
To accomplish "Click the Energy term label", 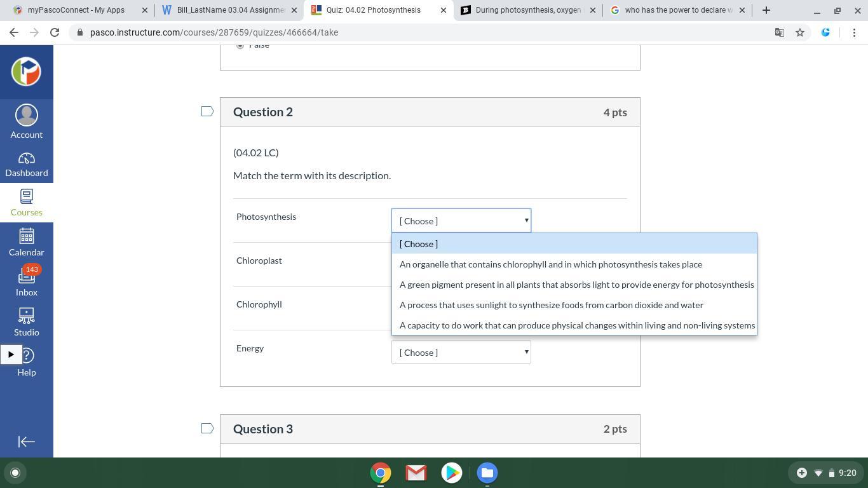I will coord(250,348).
